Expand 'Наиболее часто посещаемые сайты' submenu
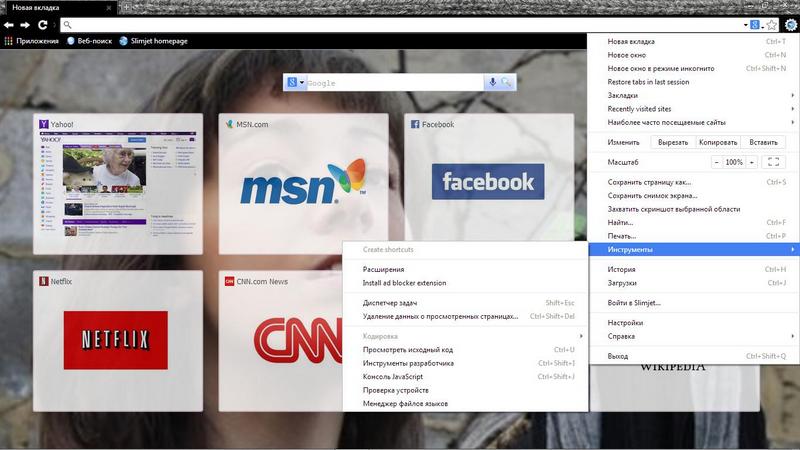The image size is (800, 450). 694,122
